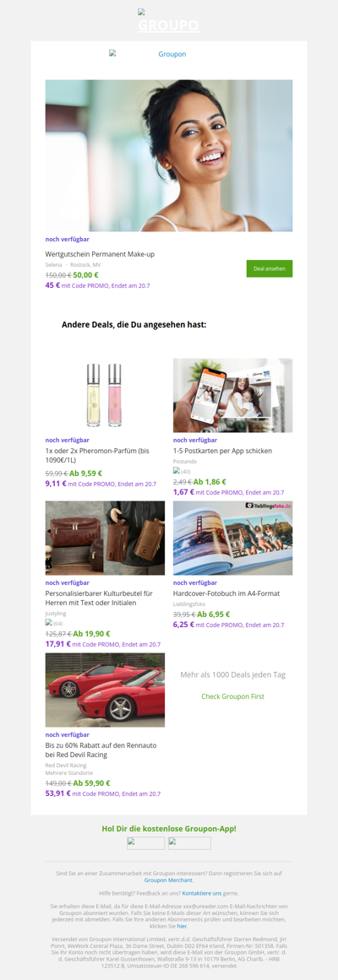This screenshot has height=980, width=338.
Task: Open the Groupon logo link below header
Action: pos(148,54)
